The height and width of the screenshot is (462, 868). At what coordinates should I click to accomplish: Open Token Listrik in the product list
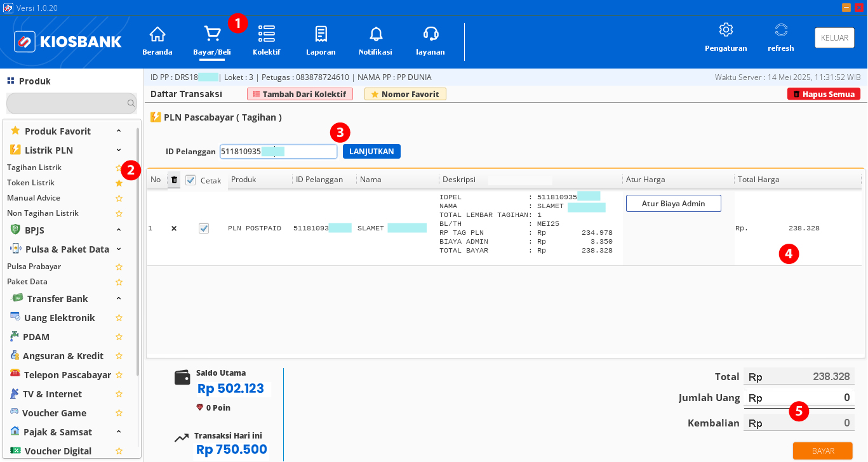pos(30,183)
